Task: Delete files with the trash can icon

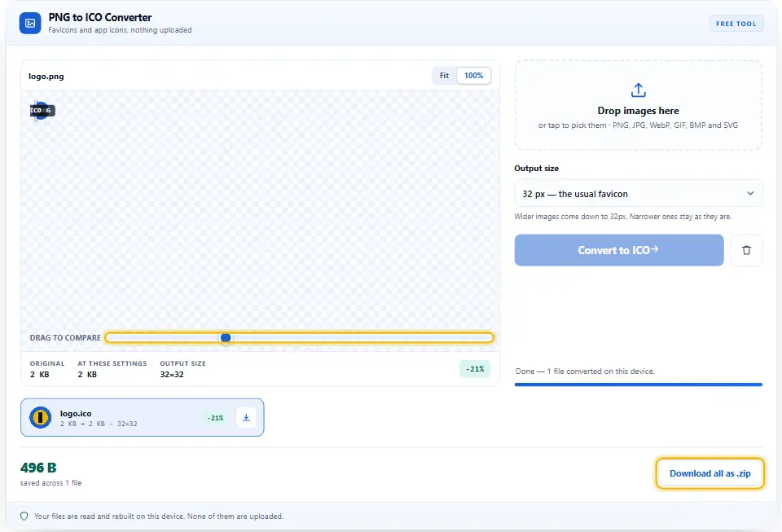Action: click(746, 250)
